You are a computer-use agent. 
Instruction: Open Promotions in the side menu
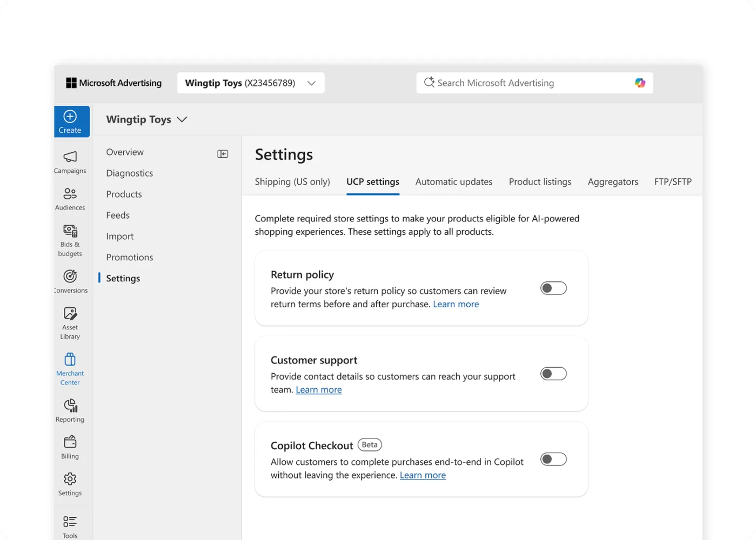(130, 258)
